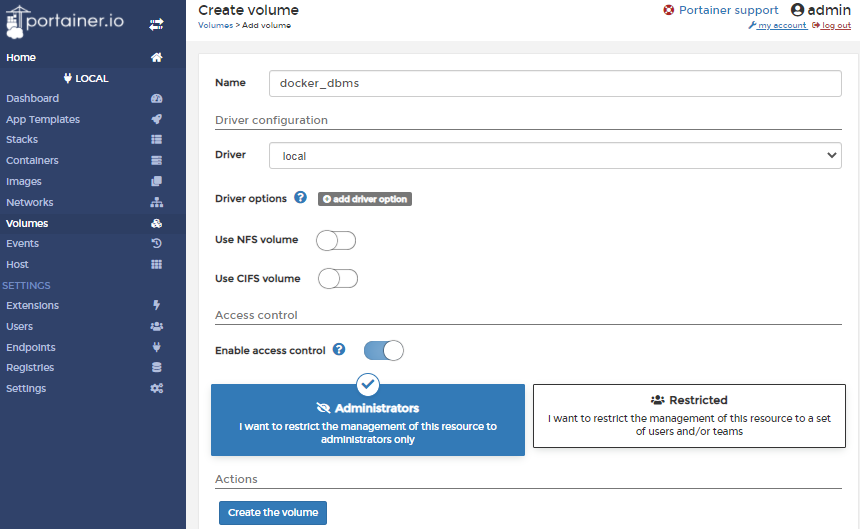Click the Volumes breadcrumb link
Screen dimensions: 860x529
point(216,25)
